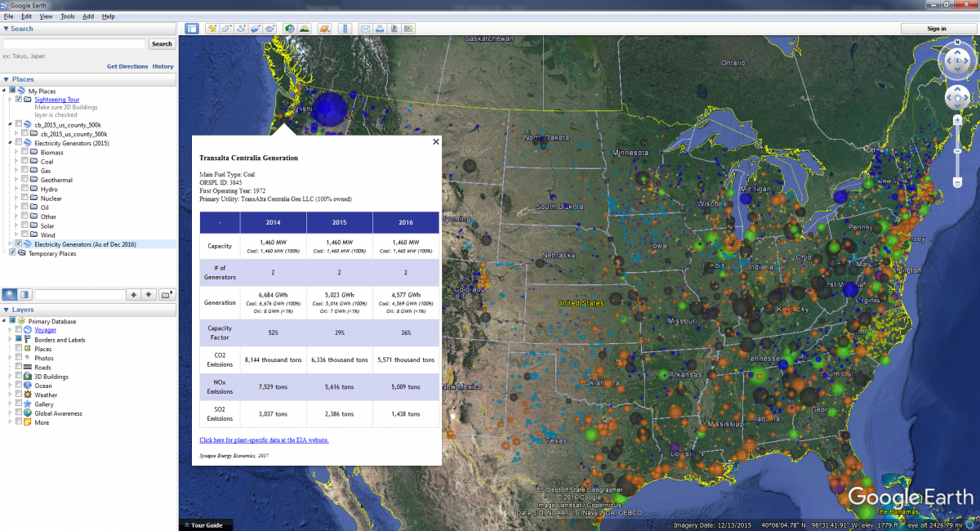
Task: Expand the Biomass folder
Action: point(16,153)
